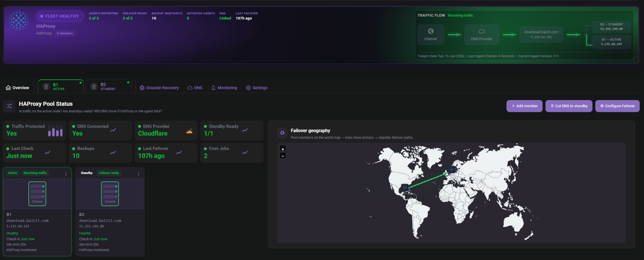This screenshot has width=644, height=260.
Task: Click the Backups 10 value
Action: (x=76, y=156)
